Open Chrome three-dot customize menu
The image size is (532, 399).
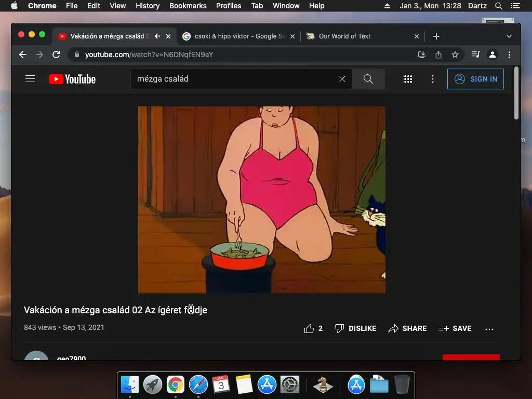tap(509, 55)
